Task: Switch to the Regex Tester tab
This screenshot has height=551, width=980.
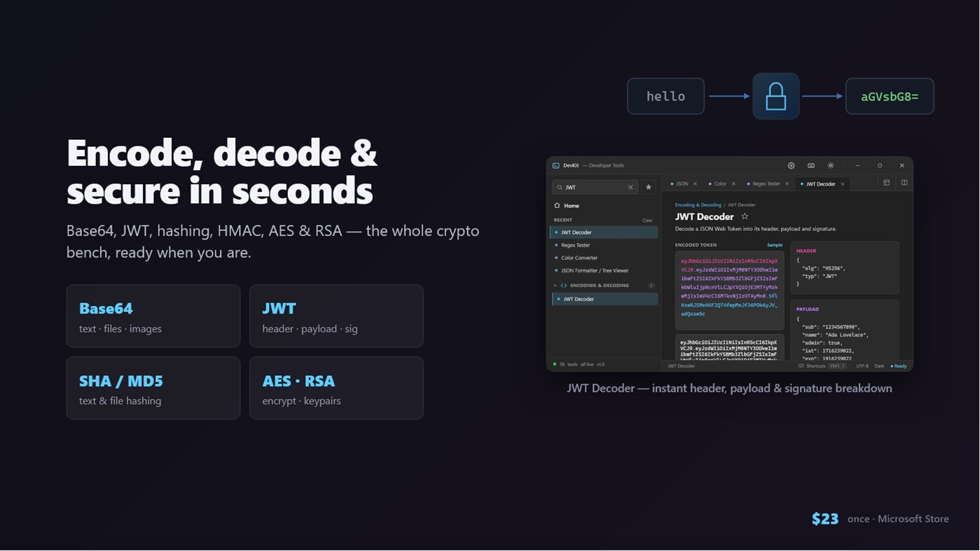Action: 766,184
